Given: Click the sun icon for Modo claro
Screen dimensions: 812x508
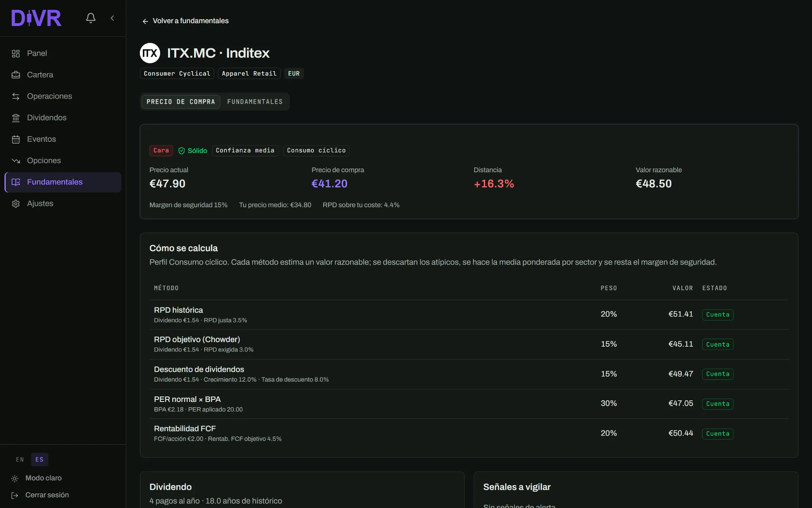Looking at the screenshot, I should (15, 479).
